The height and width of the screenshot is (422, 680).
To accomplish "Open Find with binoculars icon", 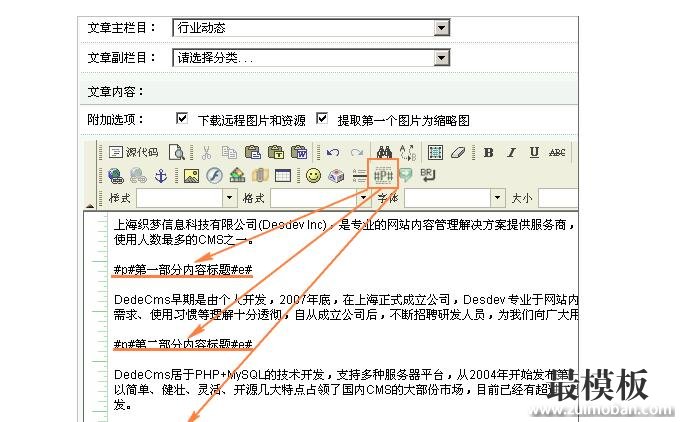I will (x=384, y=152).
